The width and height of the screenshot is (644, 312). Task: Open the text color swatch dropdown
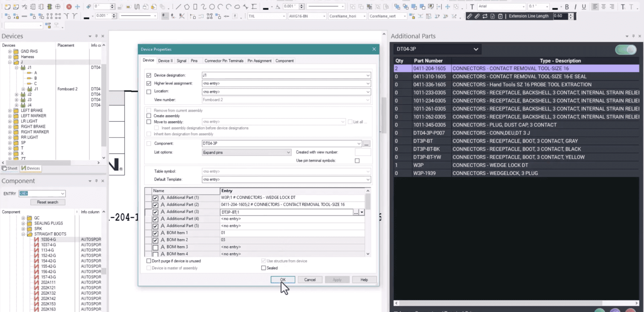561,7
